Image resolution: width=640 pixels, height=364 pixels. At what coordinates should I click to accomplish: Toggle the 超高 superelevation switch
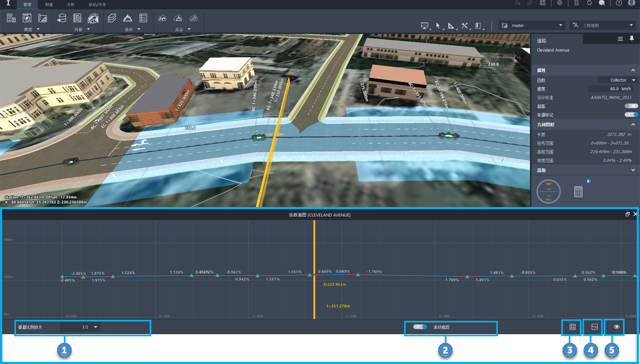click(x=631, y=106)
